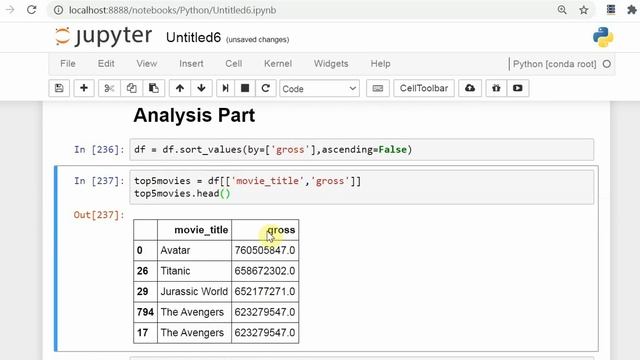This screenshot has height=360, width=640.
Task: Open the Widgets menu
Action: pyautogui.click(x=331, y=64)
